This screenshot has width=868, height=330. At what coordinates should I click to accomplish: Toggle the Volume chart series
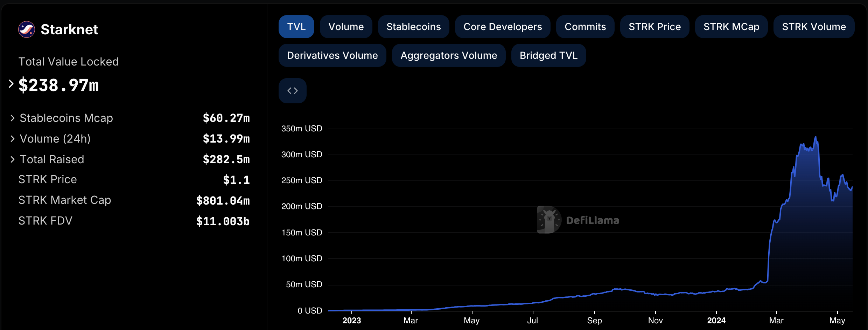click(x=346, y=27)
